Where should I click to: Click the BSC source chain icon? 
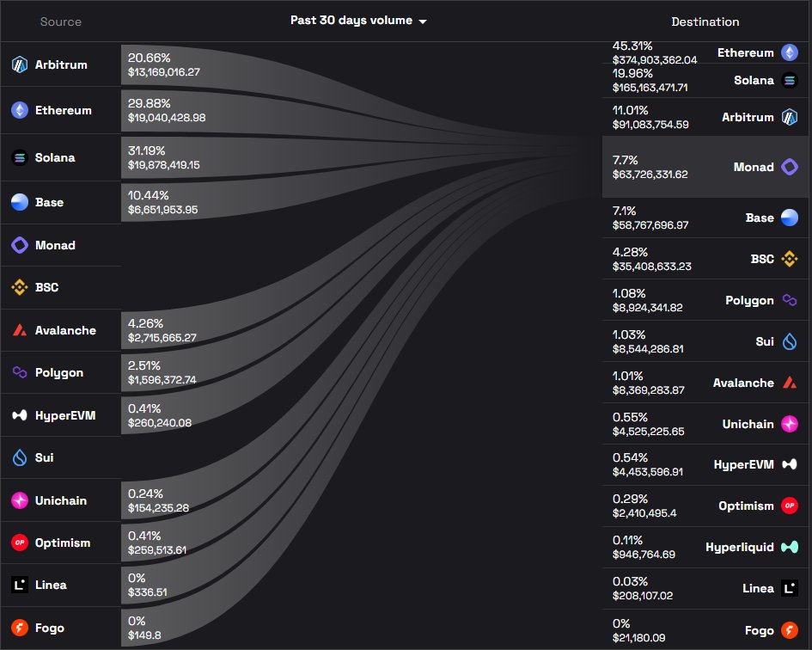pyautogui.click(x=20, y=287)
